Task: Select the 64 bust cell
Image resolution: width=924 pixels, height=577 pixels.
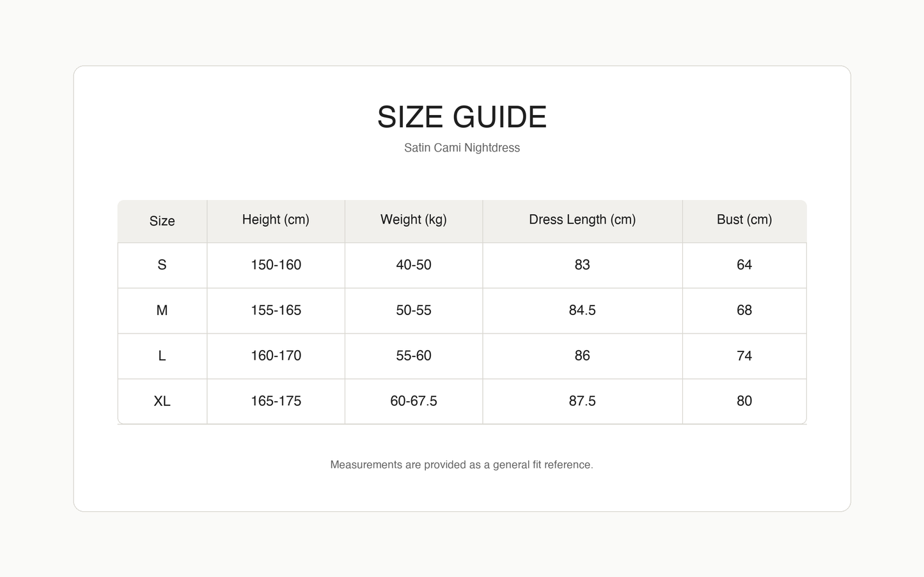Action: tap(744, 265)
